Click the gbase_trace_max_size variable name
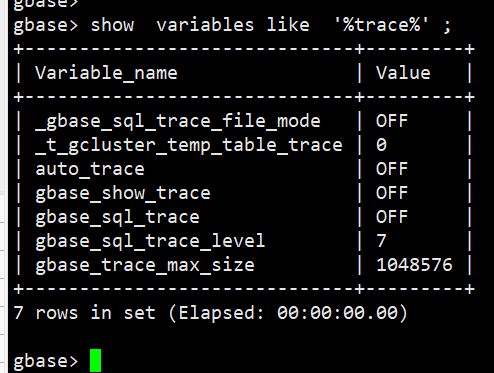This screenshot has height=373, width=494. point(145,265)
